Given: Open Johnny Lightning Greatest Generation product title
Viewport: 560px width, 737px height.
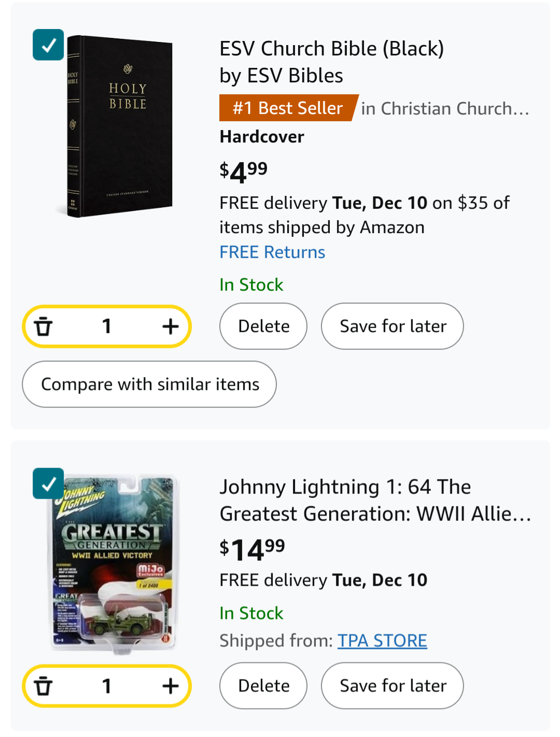Looking at the screenshot, I should (x=375, y=500).
